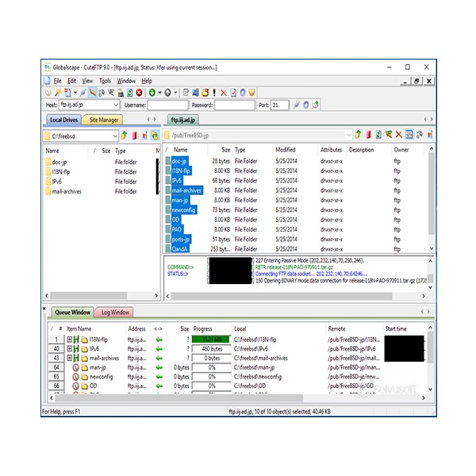Open the Host address dropdown

point(116,105)
